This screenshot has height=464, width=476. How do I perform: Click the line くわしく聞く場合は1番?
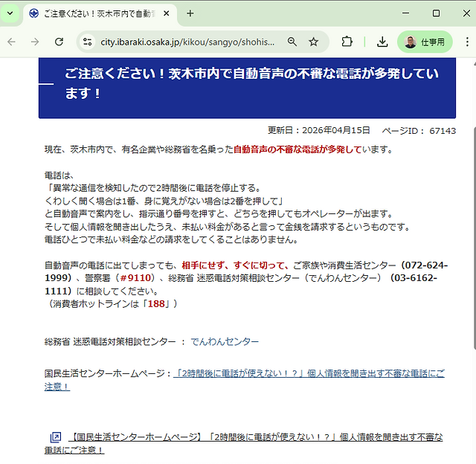(x=164, y=202)
